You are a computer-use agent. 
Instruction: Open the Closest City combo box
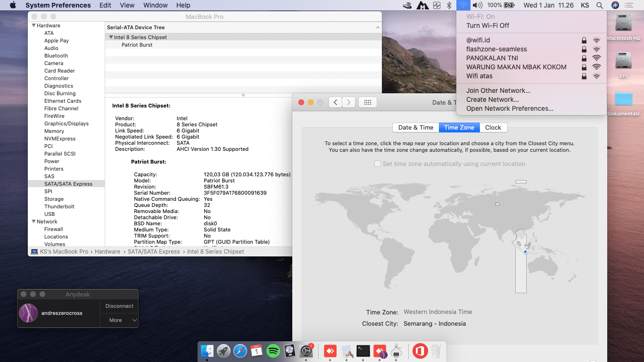click(x=435, y=324)
